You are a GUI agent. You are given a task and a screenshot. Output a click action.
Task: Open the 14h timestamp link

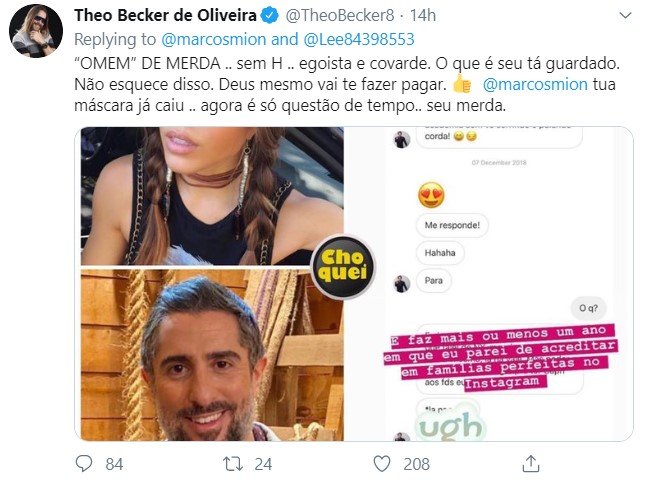423,15
